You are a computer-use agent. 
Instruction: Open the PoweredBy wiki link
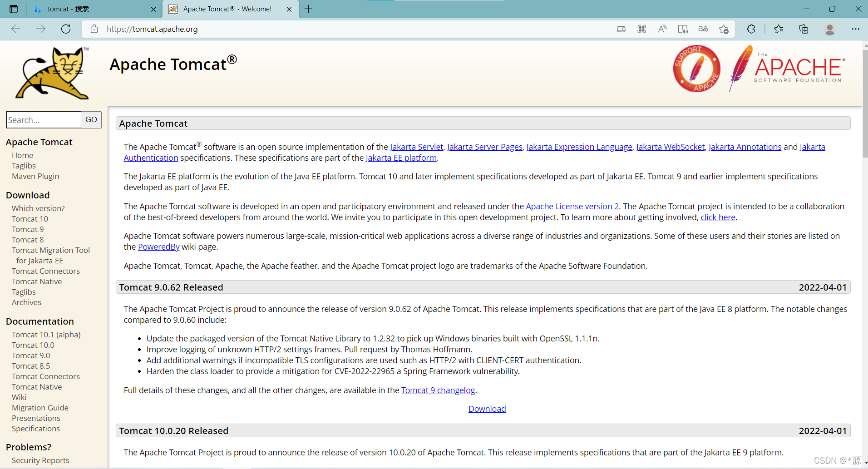(x=159, y=247)
